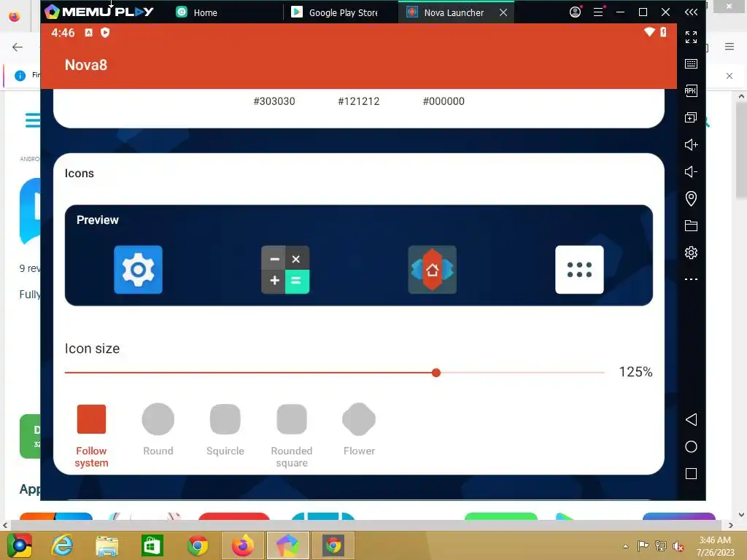The image size is (747, 560).
Task: Open MEmu account profile icon
Action: [576, 12]
